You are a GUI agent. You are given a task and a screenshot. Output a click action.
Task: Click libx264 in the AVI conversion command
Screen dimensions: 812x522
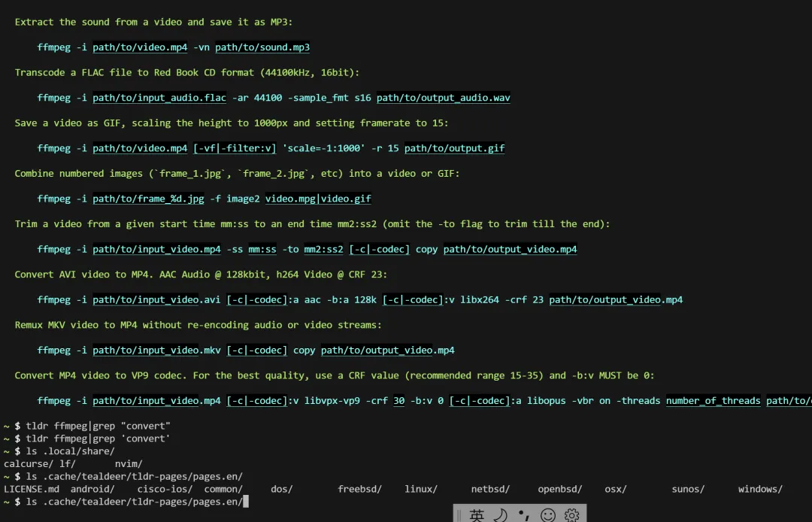point(480,299)
